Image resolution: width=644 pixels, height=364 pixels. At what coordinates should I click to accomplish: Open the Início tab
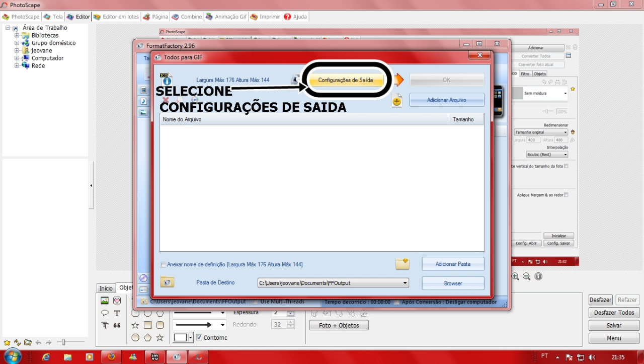[x=106, y=288]
